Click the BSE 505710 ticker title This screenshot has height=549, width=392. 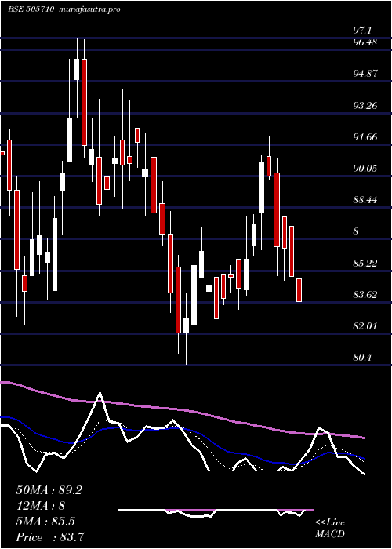pyautogui.click(x=31, y=9)
